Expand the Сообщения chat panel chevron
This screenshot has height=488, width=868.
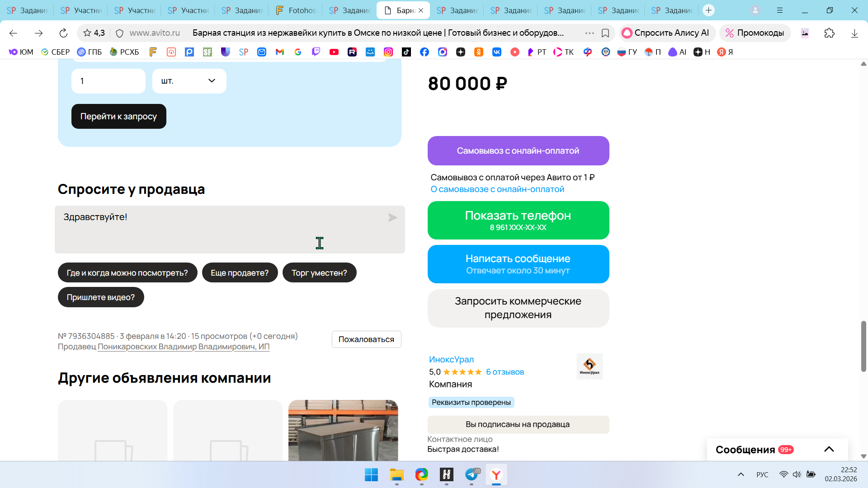pos(829,449)
